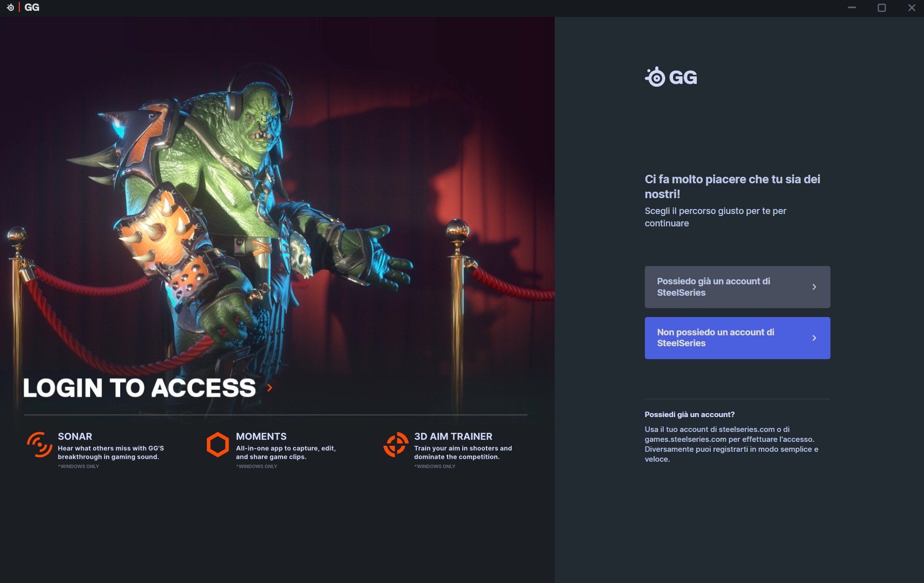Viewport: 924px width, 583px height.
Task: Click the GG text in title bar
Action: point(32,7)
